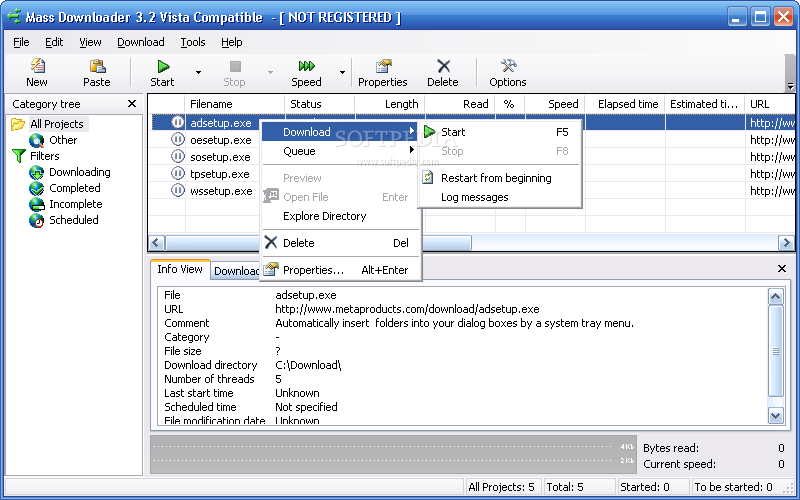Viewport: 800px width, 500px height.
Task: Close the Category tree panel
Action: click(x=132, y=104)
